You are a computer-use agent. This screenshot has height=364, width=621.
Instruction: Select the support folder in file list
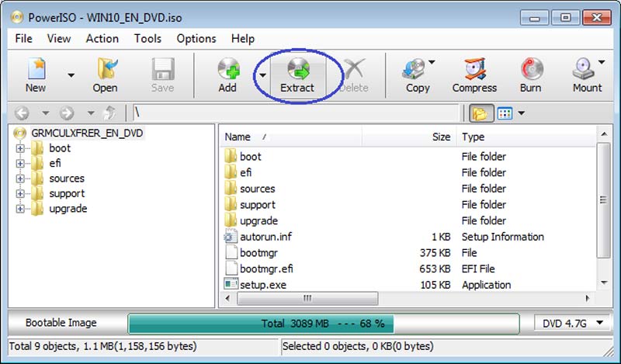point(258,205)
